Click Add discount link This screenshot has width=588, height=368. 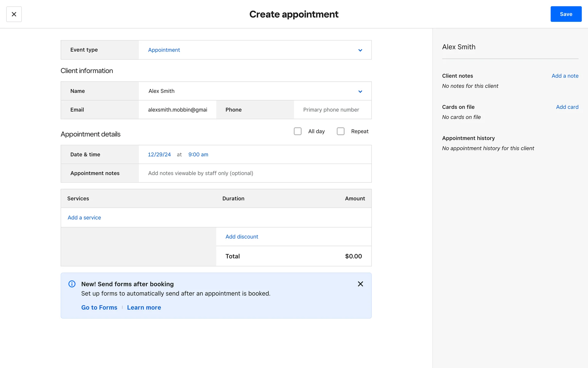pos(242,237)
